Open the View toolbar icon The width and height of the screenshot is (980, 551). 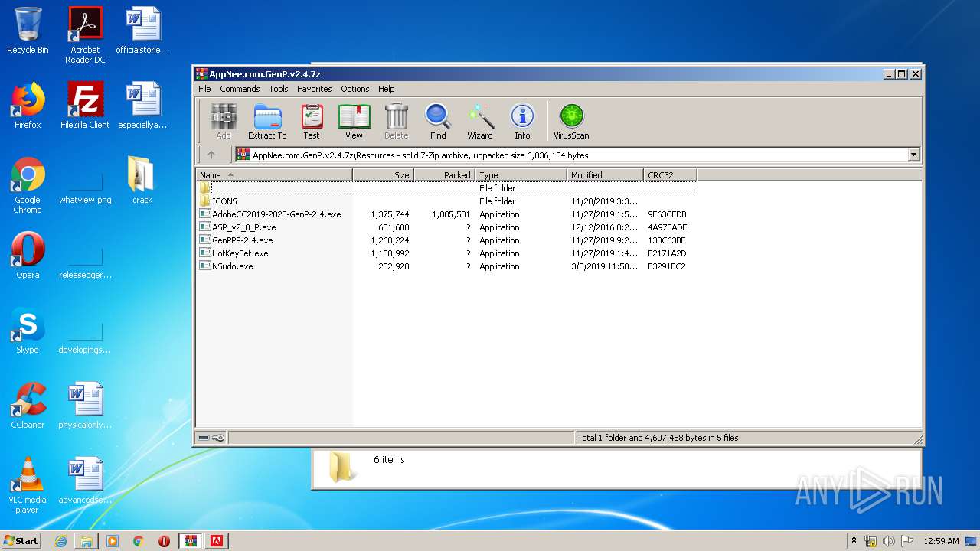point(354,122)
